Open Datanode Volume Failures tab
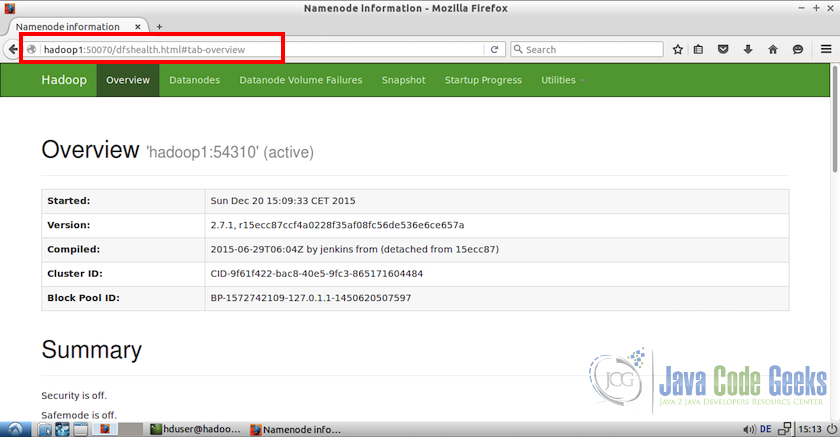The width and height of the screenshot is (840, 437). tap(301, 80)
